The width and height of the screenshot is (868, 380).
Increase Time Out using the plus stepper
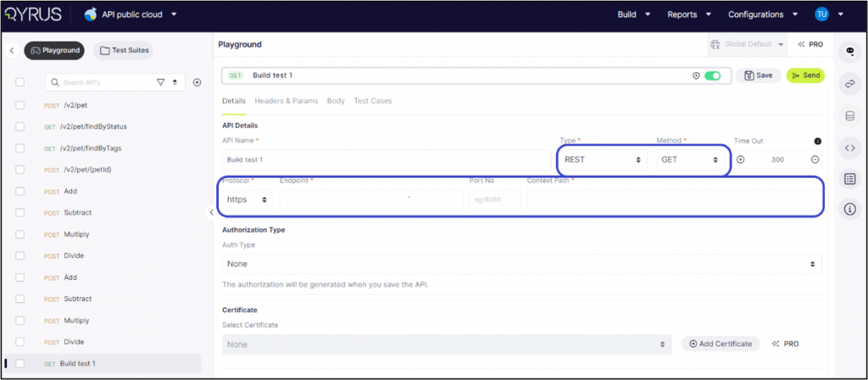pyautogui.click(x=740, y=159)
